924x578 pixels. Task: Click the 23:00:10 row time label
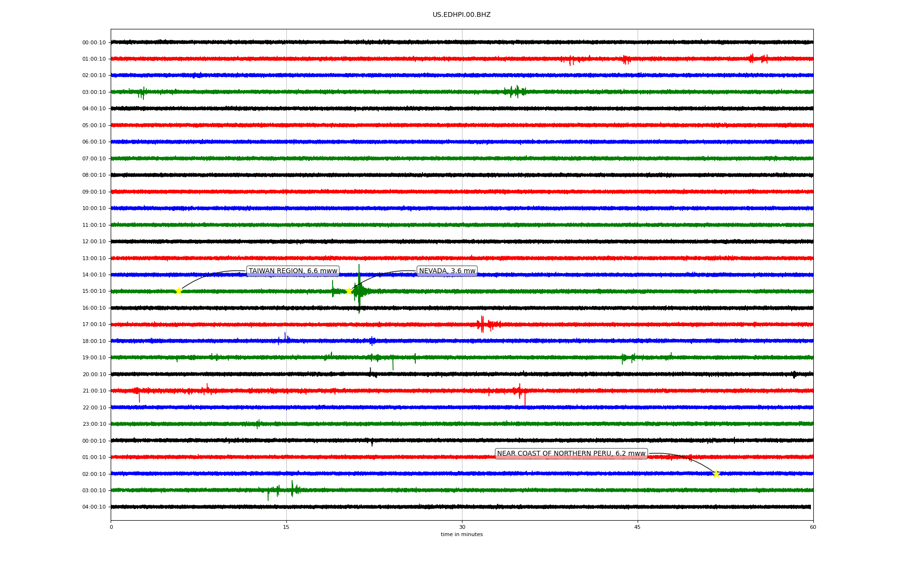click(94, 424)
